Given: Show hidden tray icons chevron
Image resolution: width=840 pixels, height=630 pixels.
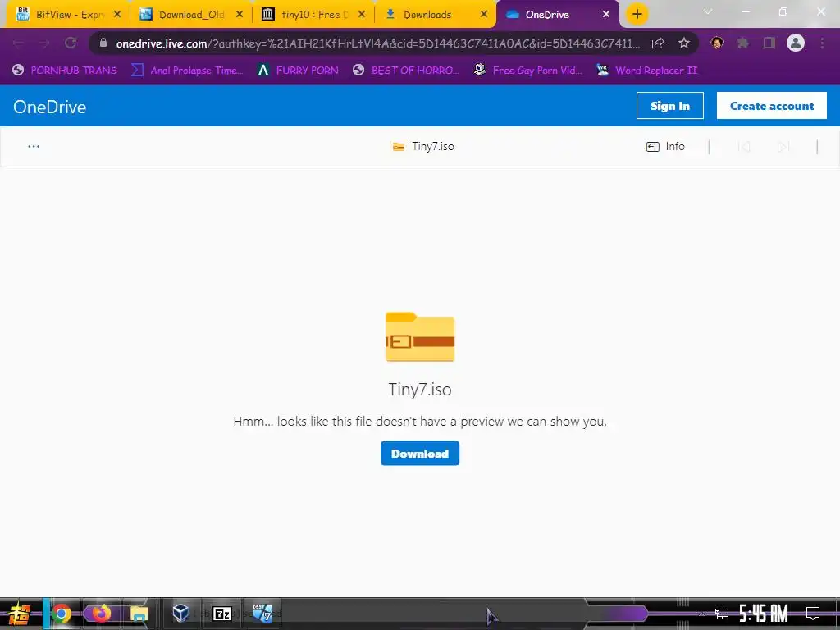Looking at the screenshot, I should tap(701, 614).
